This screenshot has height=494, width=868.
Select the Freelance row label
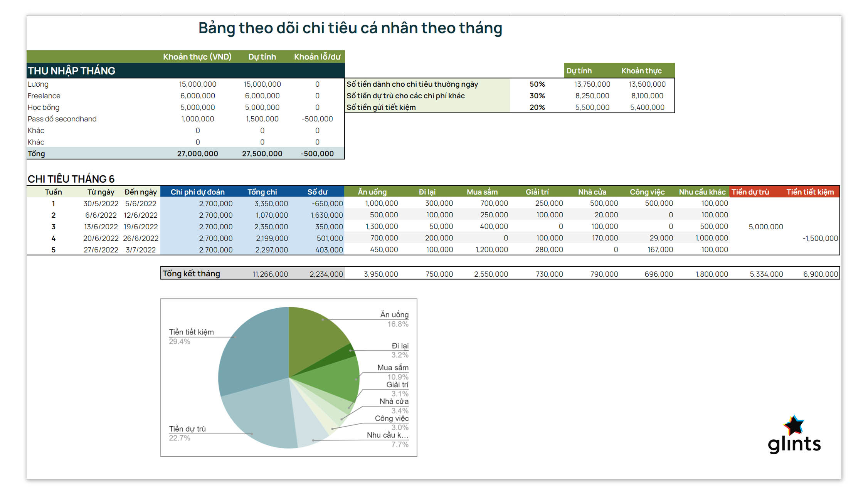coord(44,96)
